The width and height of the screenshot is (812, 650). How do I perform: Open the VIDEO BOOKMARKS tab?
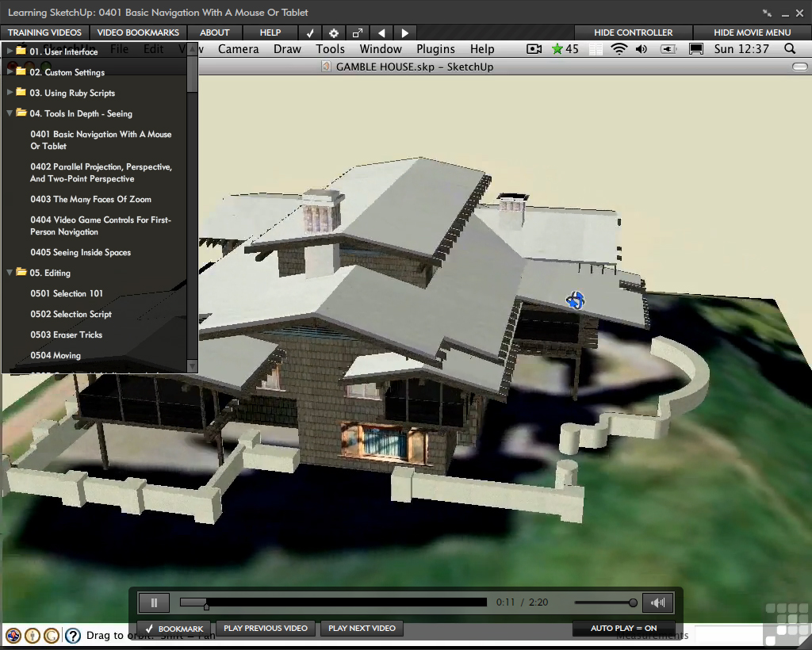tap(138, 32)
